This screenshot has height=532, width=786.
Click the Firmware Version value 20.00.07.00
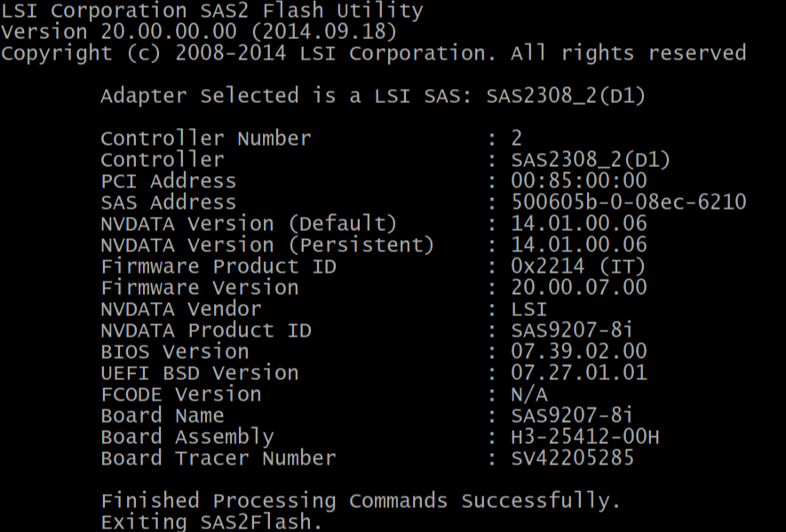(579, 288)
